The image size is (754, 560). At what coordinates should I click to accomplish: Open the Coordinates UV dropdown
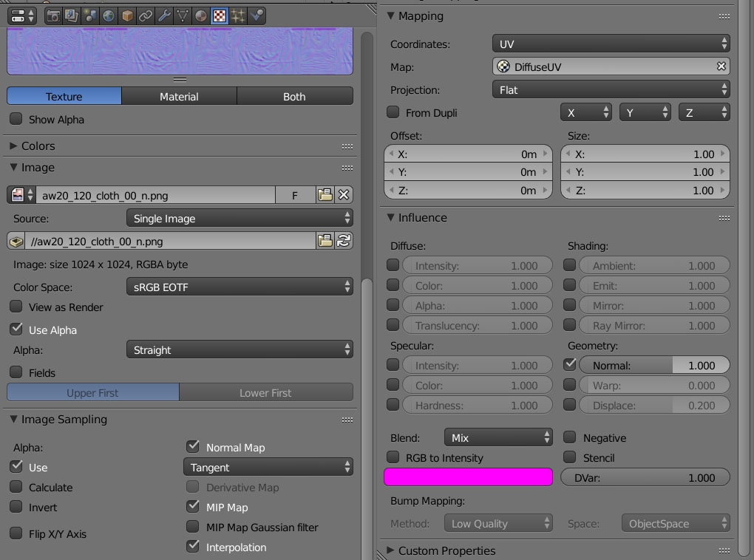coord(611,44)
